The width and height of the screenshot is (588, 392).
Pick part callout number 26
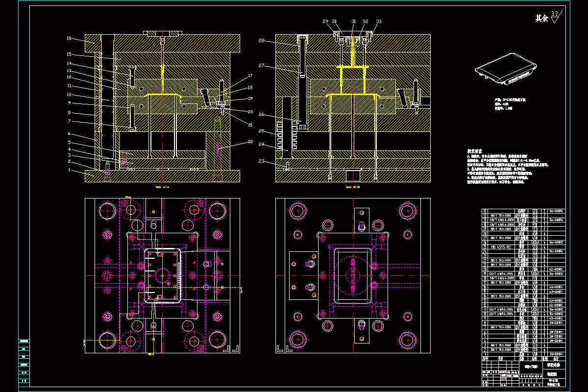click(261, 115)
